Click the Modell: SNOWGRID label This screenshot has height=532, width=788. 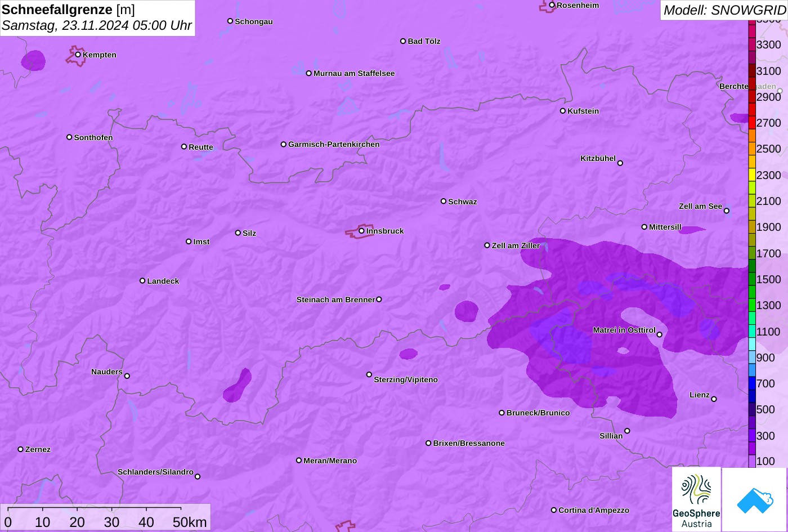[724, 10]
